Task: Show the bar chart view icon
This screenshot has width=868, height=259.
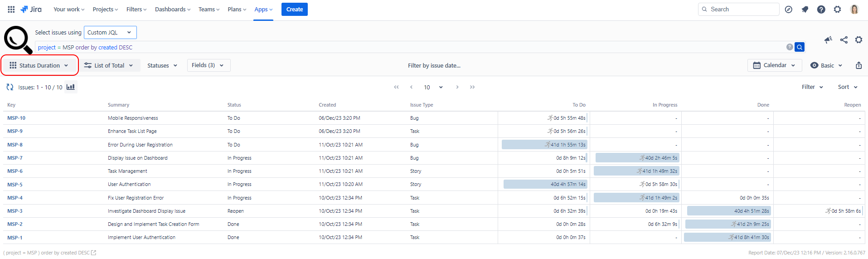Action: [71, 87]
